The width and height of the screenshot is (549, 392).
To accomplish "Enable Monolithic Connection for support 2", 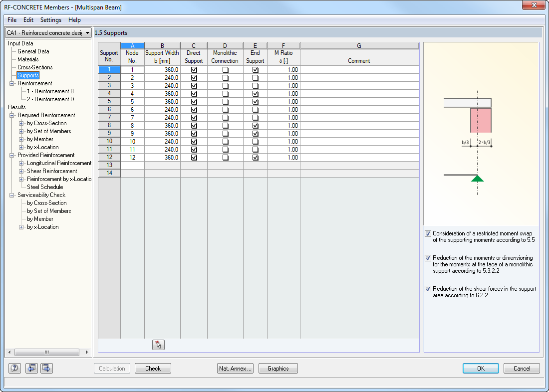I will click(225, 78).
